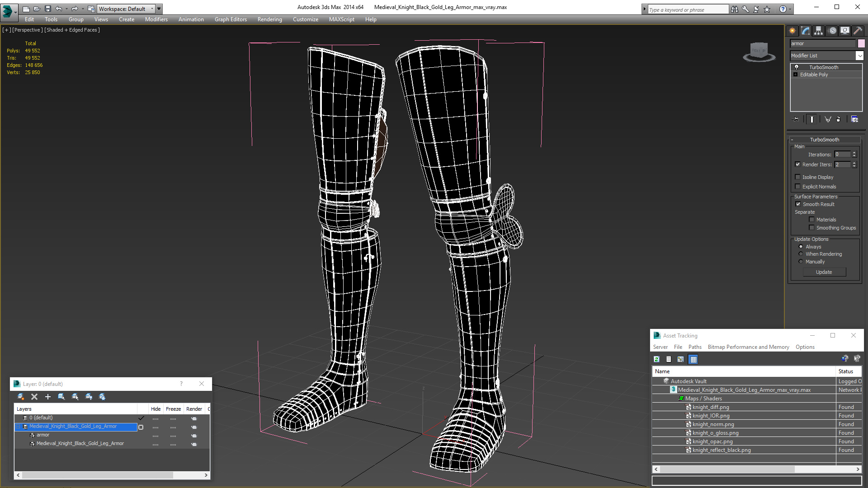The width and height of the screenshot is (868, 488).
Task: Collapse the TurboSmooth rollout
Action: point(792,140)
